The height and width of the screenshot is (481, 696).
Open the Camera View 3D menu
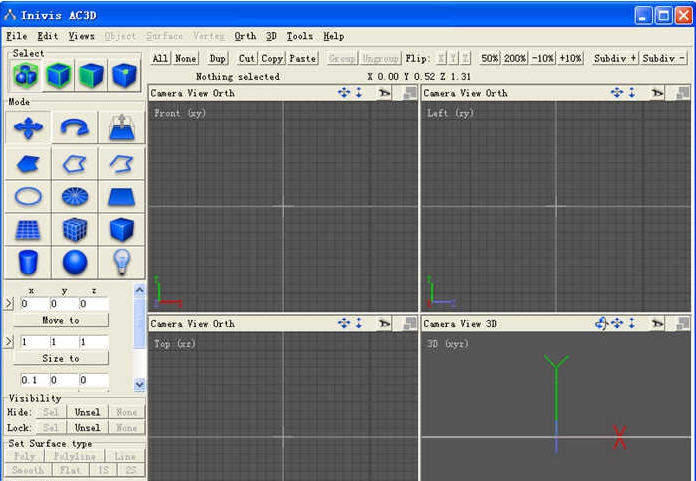coord(465,324)
